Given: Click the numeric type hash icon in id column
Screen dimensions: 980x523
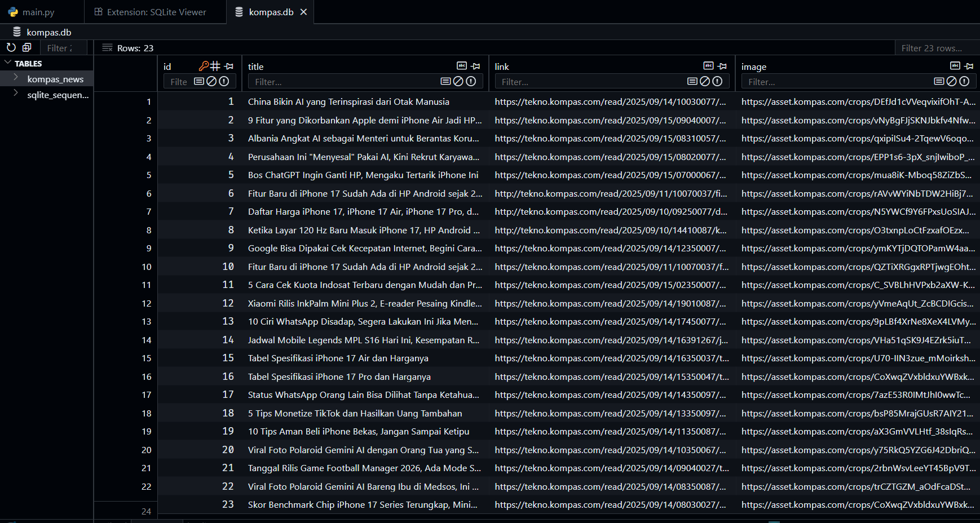Looking at the screenshot, I should click(x=215, y=66).
